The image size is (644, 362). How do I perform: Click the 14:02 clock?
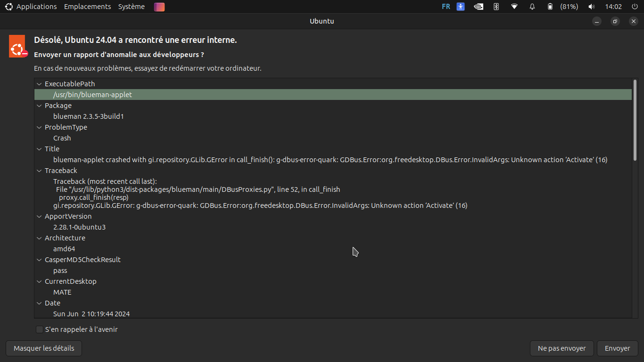(x=613, y=7)
